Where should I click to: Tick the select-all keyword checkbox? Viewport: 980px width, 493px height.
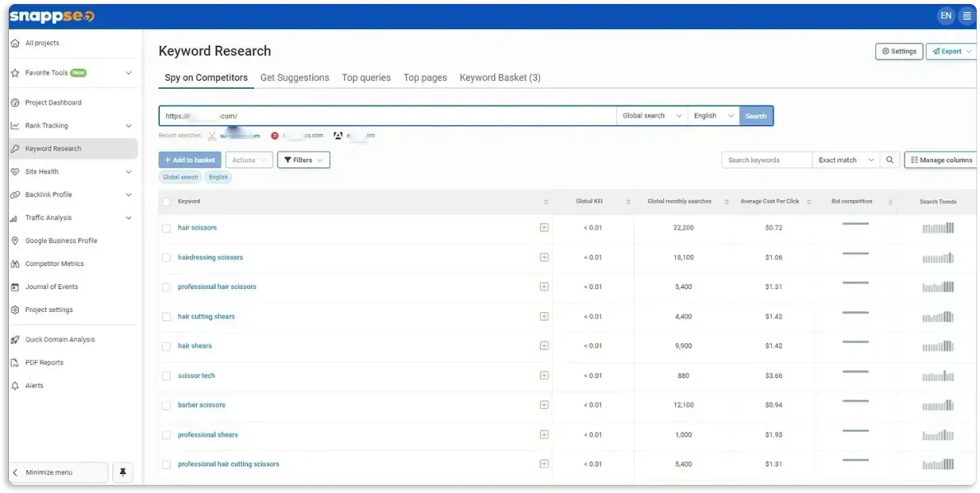166,202
